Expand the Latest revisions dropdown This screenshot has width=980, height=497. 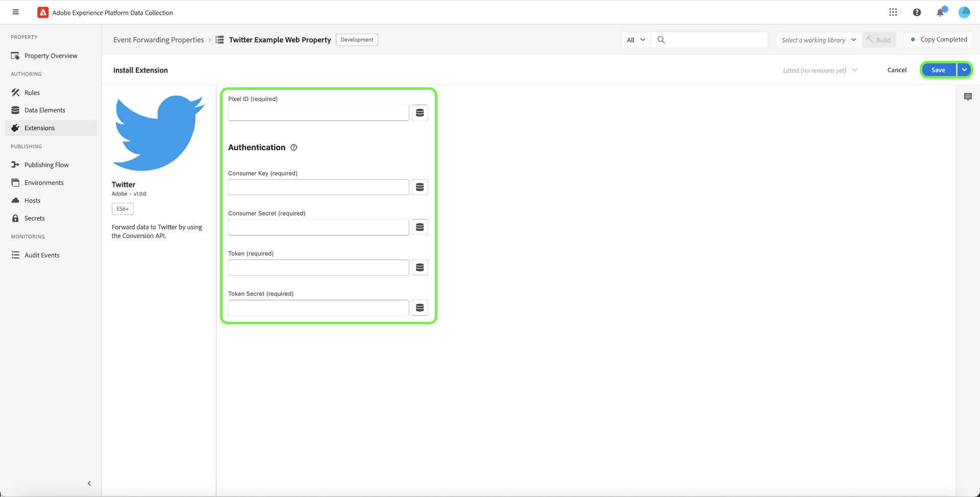tap(820, 70)
